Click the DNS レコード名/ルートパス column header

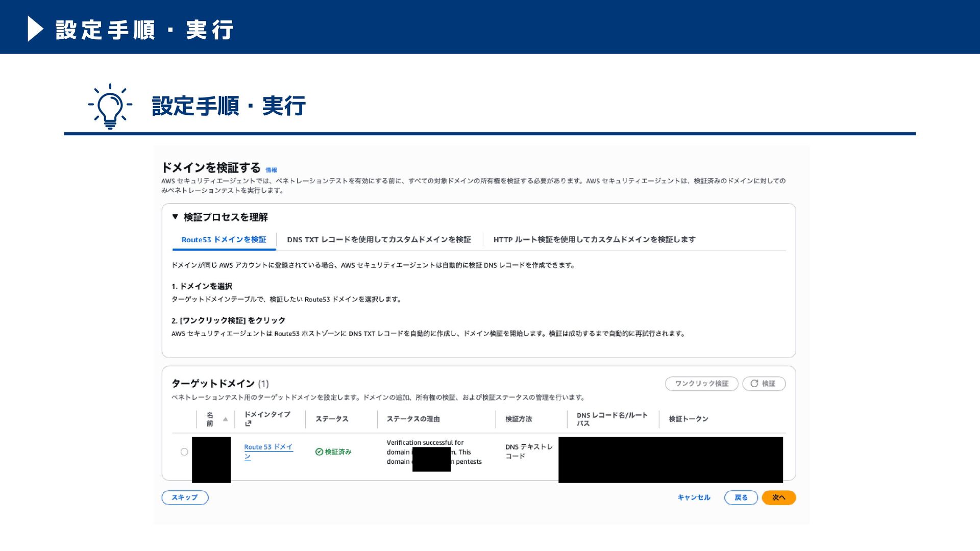pos(612,419)
